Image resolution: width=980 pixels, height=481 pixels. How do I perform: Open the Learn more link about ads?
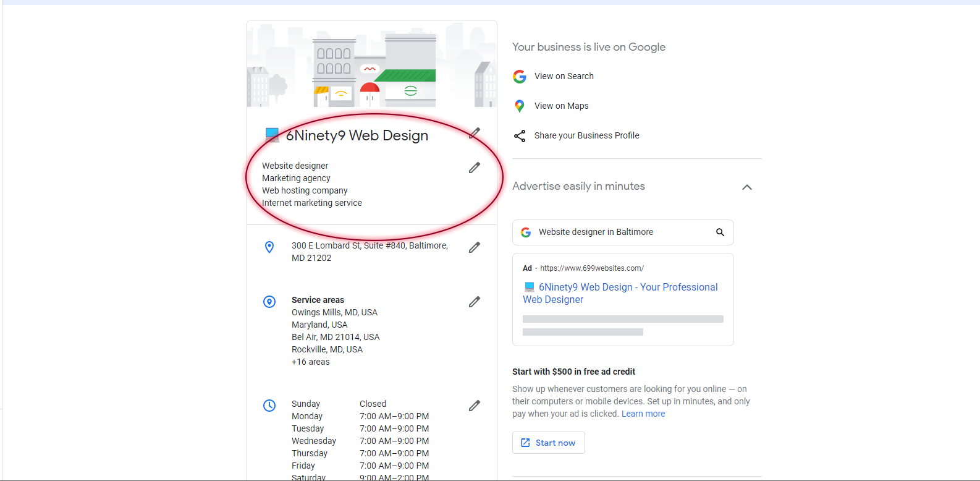coord(643,414)
